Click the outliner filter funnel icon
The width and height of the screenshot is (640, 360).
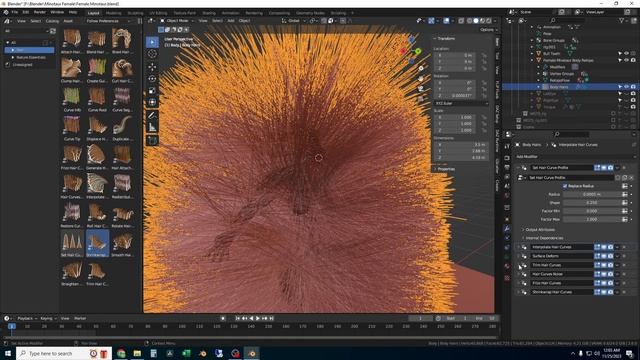click(x=622, y=20)
